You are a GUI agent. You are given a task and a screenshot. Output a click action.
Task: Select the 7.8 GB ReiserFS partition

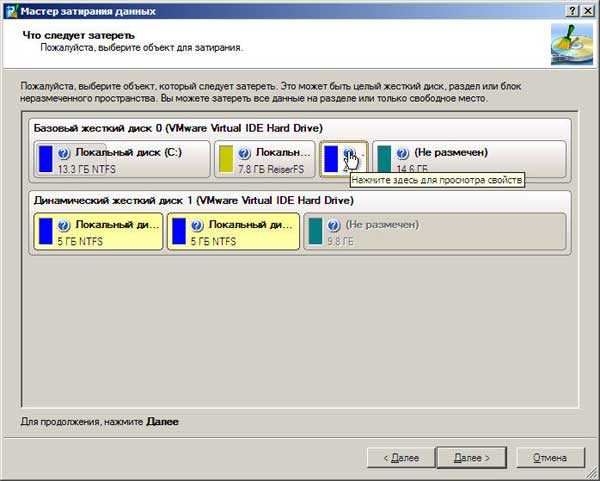point(264,159)
